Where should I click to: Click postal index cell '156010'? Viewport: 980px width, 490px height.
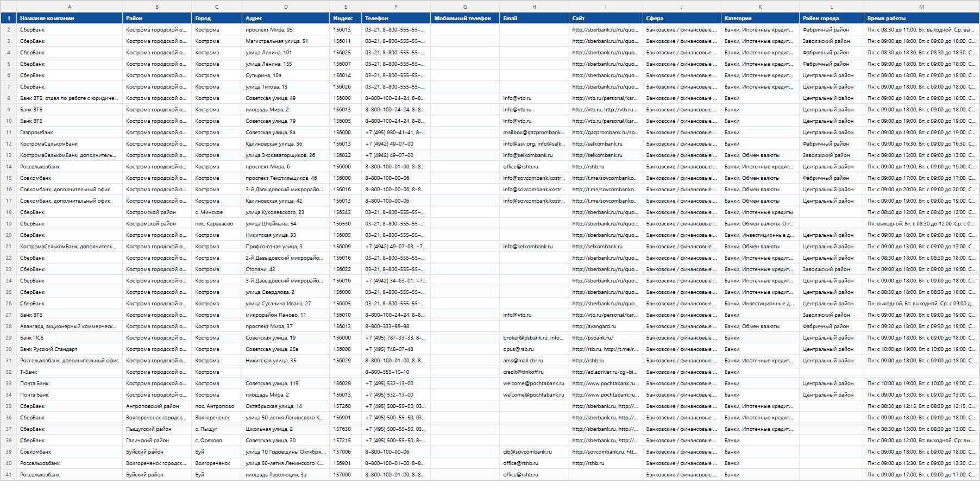click(345, 315)
